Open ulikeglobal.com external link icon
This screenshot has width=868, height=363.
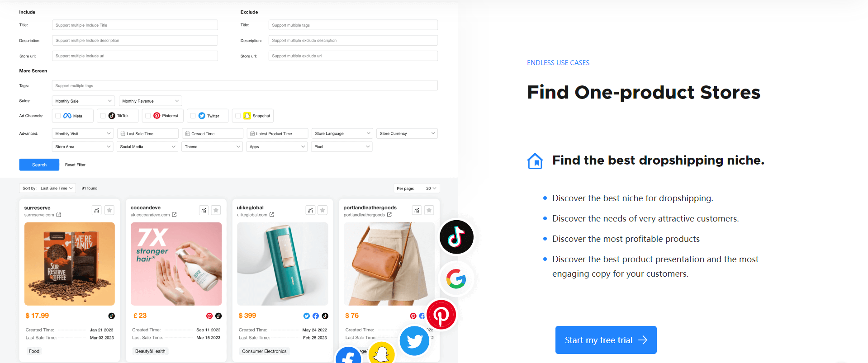pyautogui.click(x=272, y=215)
